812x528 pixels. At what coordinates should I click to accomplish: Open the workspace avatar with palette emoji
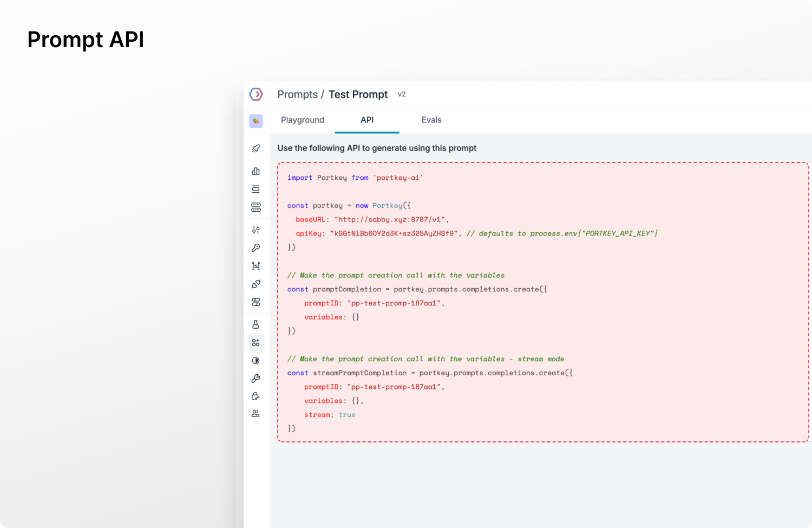coord(256,121)
